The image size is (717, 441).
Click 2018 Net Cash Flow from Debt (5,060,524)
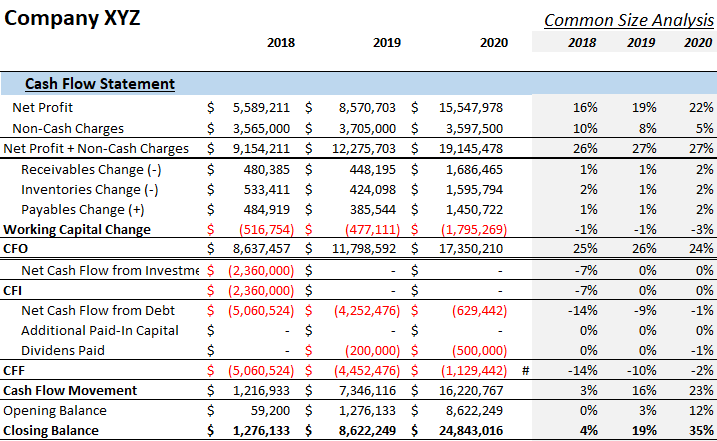coord(261,311)
